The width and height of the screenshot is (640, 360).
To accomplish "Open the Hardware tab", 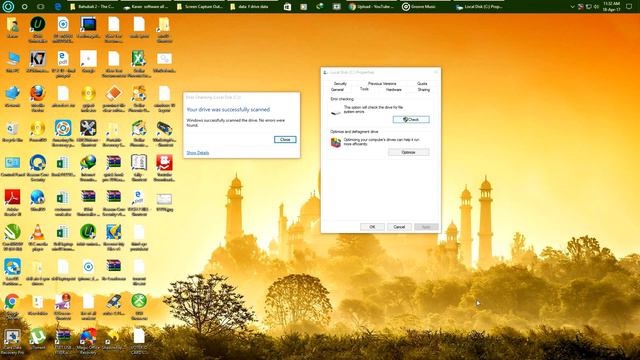I will pos(393,89).
